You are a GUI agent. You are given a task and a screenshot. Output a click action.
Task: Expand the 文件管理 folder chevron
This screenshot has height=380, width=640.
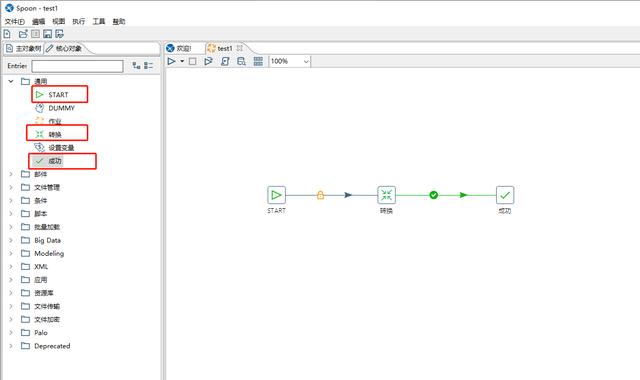(x=11, y=187)
